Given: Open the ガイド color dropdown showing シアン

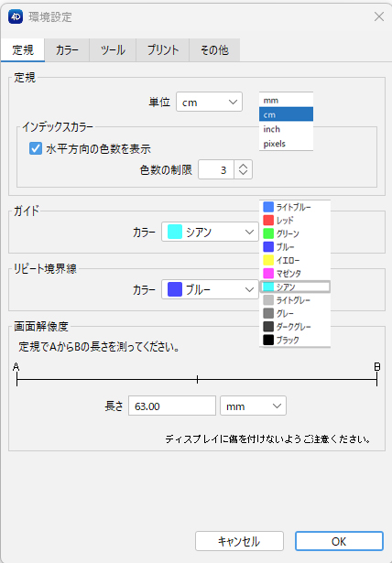Looking at the screenshot, I should (210, 232).
